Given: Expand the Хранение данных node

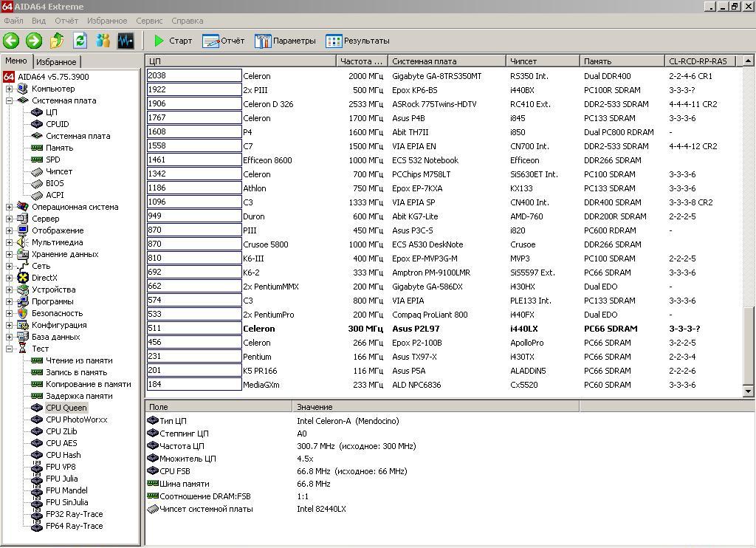Looking at the screenshot, I should click(9, 254).
